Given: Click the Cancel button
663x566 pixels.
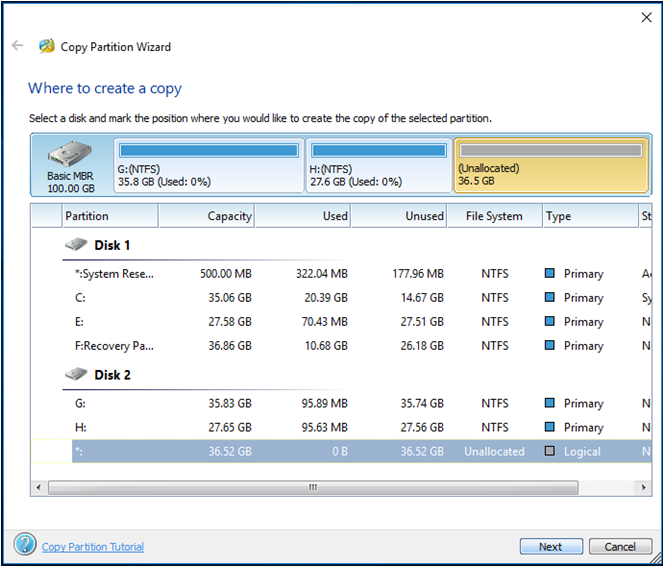Looking at the screenshot, I should (620, 547).
